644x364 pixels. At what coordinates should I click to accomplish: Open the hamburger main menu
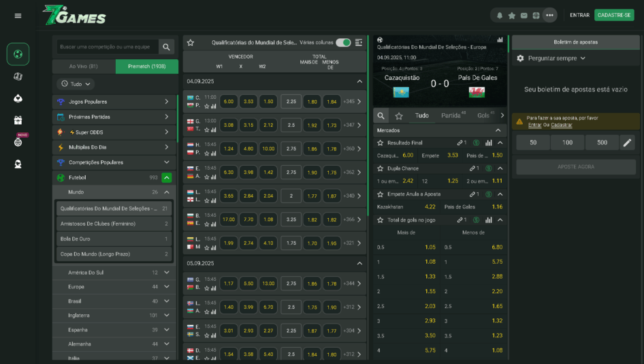(18, 16)
